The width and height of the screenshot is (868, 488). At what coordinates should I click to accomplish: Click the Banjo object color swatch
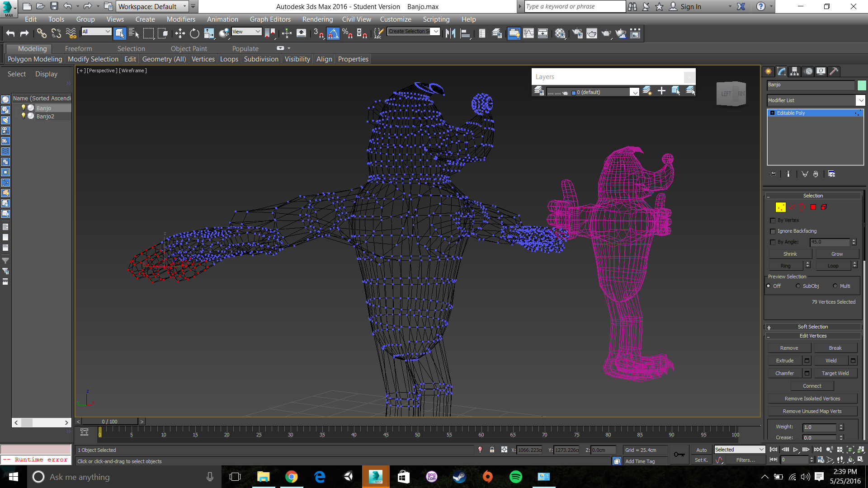tap(862, 85)
